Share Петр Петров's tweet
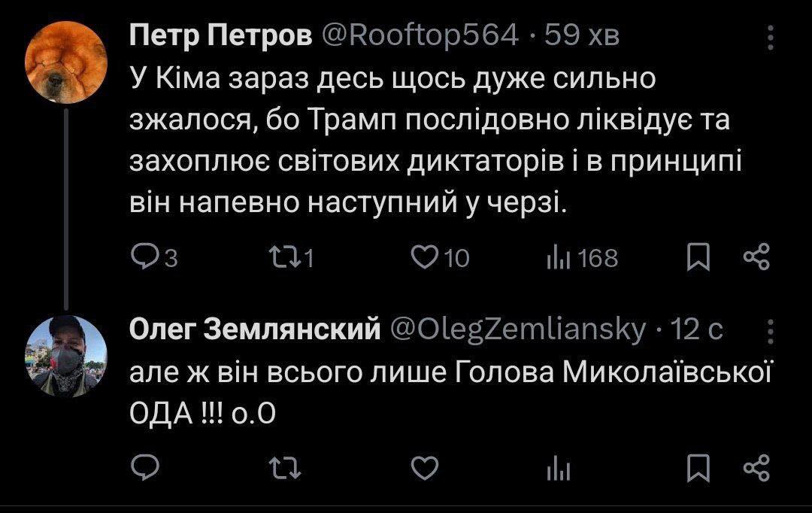The image size is (812, 513). (756, 258)
